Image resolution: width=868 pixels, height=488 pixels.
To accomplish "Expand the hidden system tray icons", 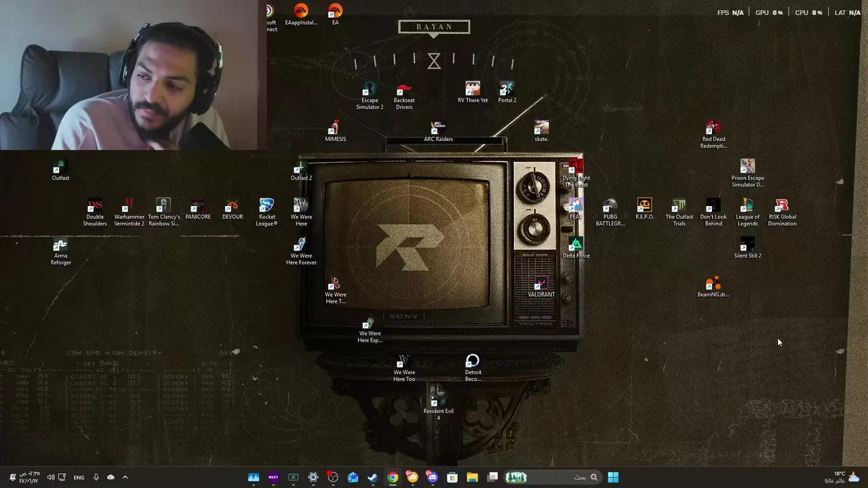I will click(125, 477).
